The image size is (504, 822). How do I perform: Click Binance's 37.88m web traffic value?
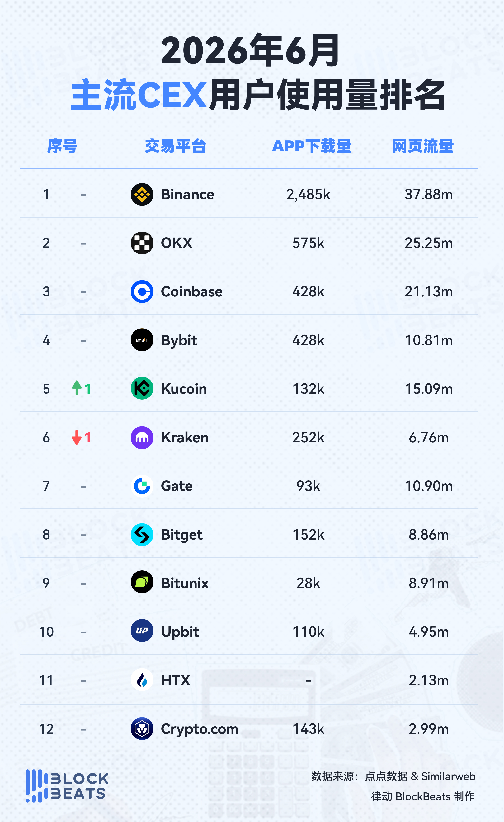click(x=429, y=195)
